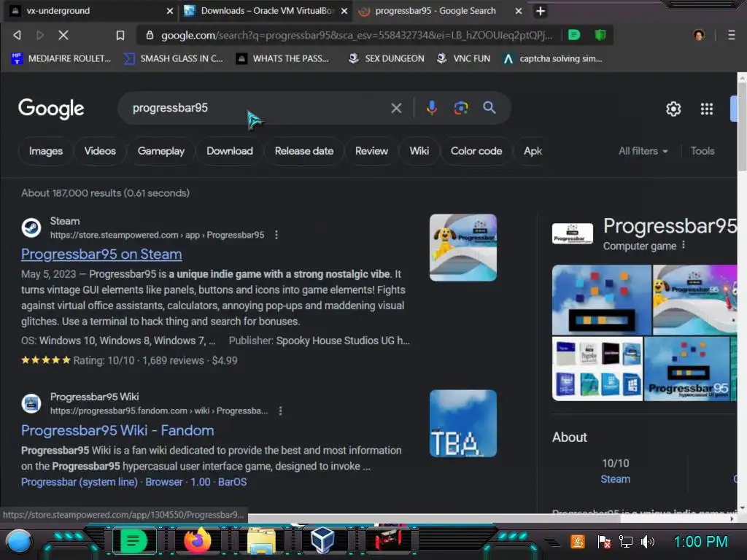Open File Explorer from the taskbar
Viewport: 747px width, 560px height.
click(261, 542)
